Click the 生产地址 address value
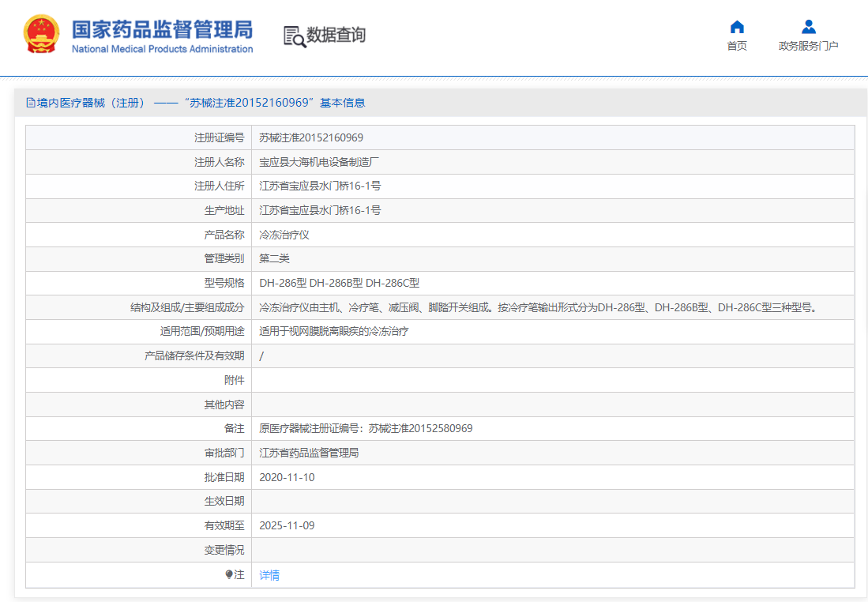Image resolution: width=868 pixels, height=602 pixels. (x=320, y=210)
